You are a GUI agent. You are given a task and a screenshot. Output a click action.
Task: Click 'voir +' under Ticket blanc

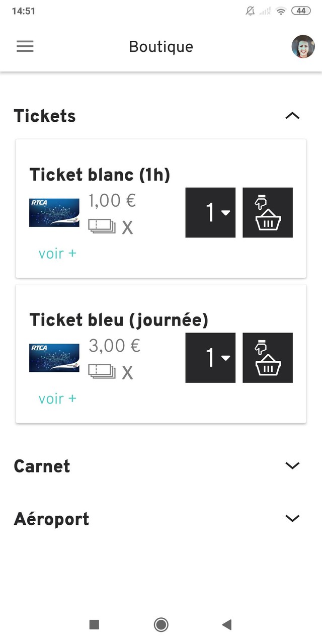[57, 254]
